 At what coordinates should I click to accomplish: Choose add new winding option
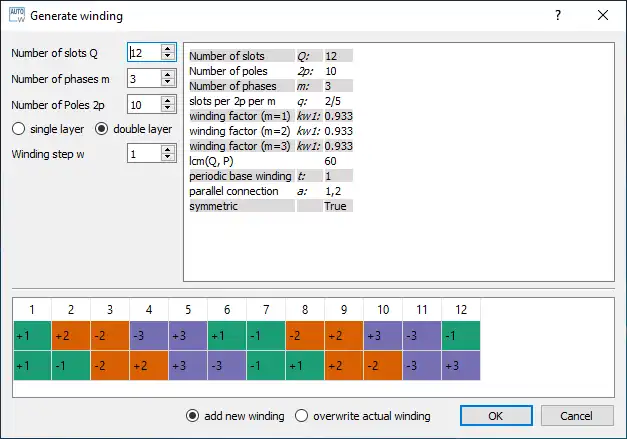193,415
